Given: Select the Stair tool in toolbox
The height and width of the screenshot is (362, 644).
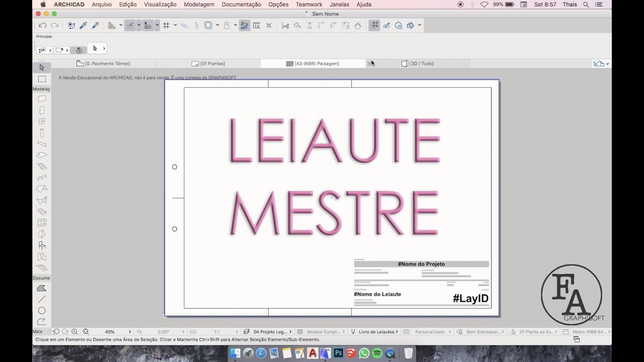Looking at the screenshot, I should pos(42,166).
